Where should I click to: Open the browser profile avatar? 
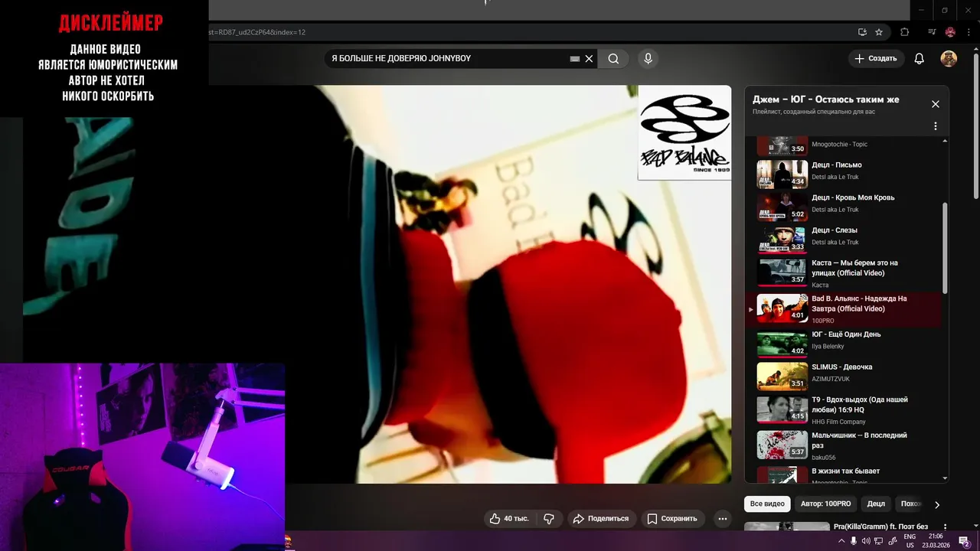click(x=950, y=32)
